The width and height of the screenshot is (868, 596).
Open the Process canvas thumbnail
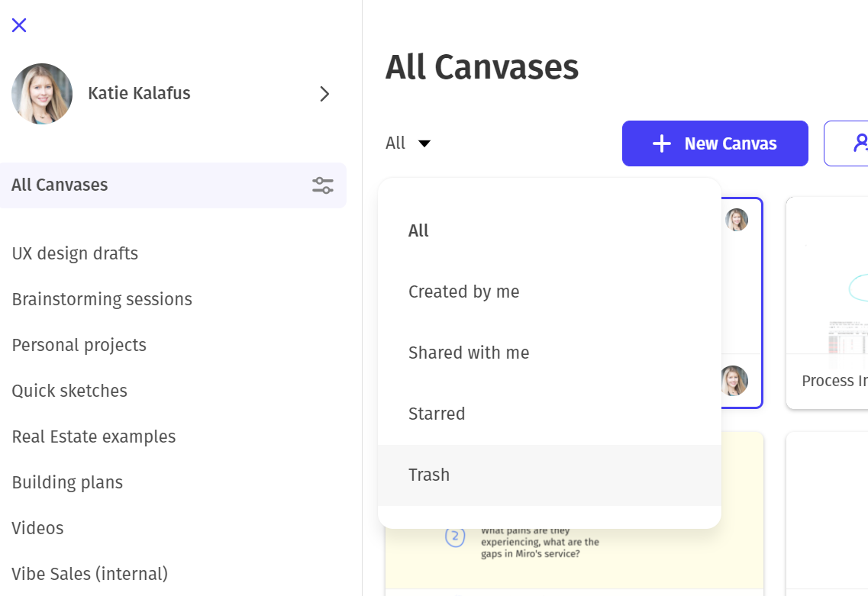click(x=828, y=290)
